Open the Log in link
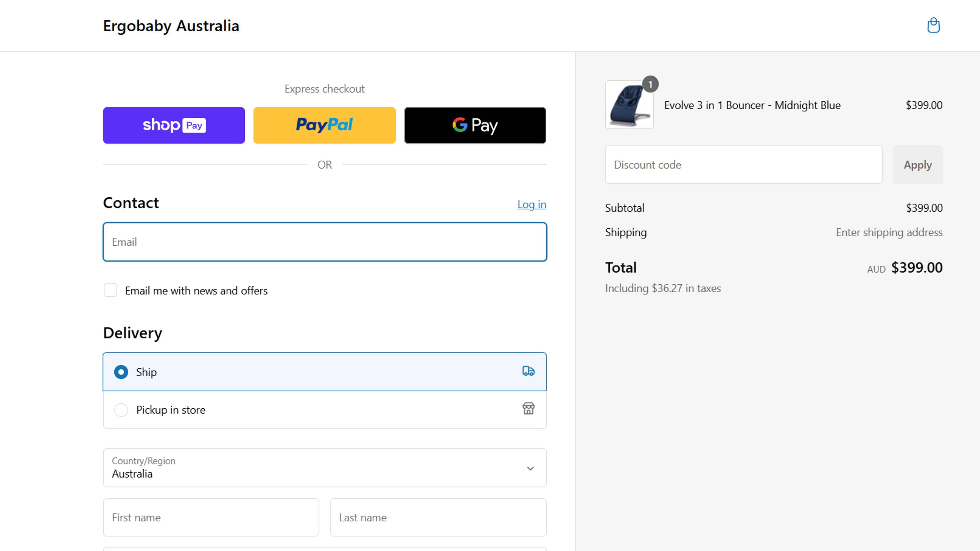 click(x=531, y=204)
